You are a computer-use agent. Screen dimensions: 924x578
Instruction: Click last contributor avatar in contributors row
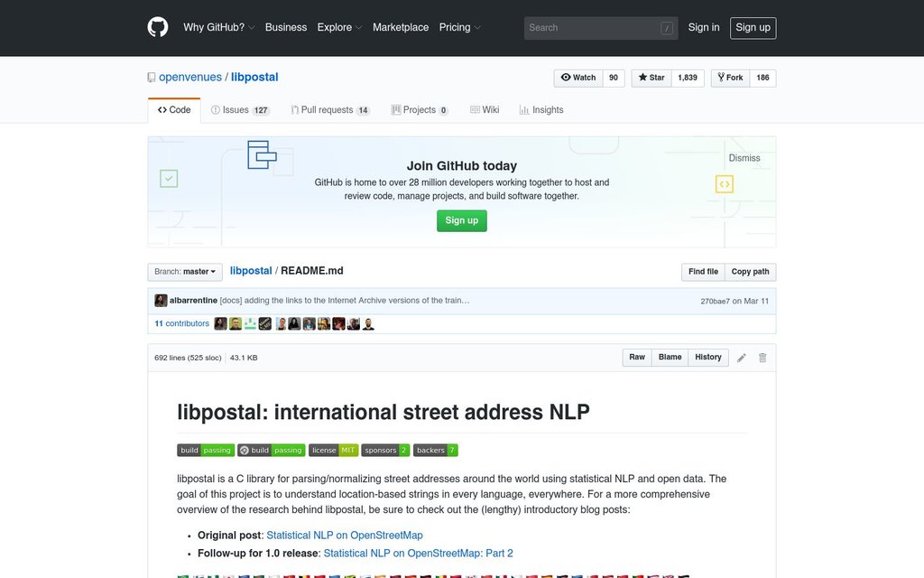click(368, 323)
